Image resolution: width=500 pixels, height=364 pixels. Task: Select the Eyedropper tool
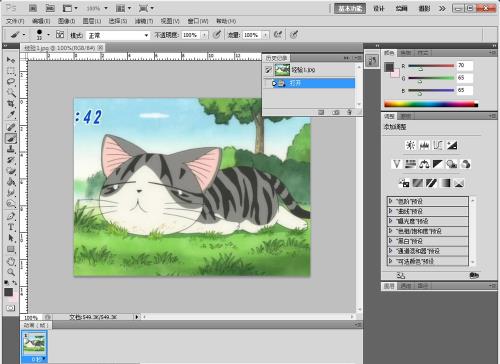coord(11,115)
